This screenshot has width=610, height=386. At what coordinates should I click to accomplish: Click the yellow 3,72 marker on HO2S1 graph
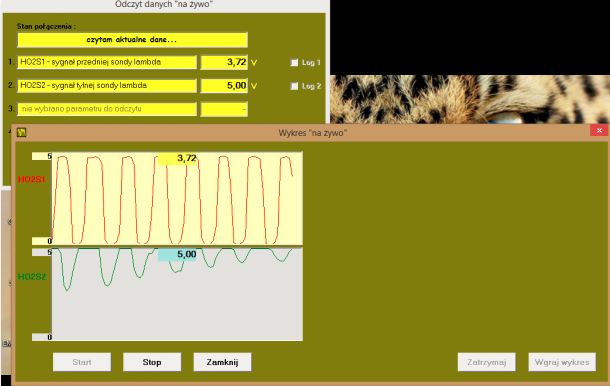pyautogui.click(x=177, y=158)
